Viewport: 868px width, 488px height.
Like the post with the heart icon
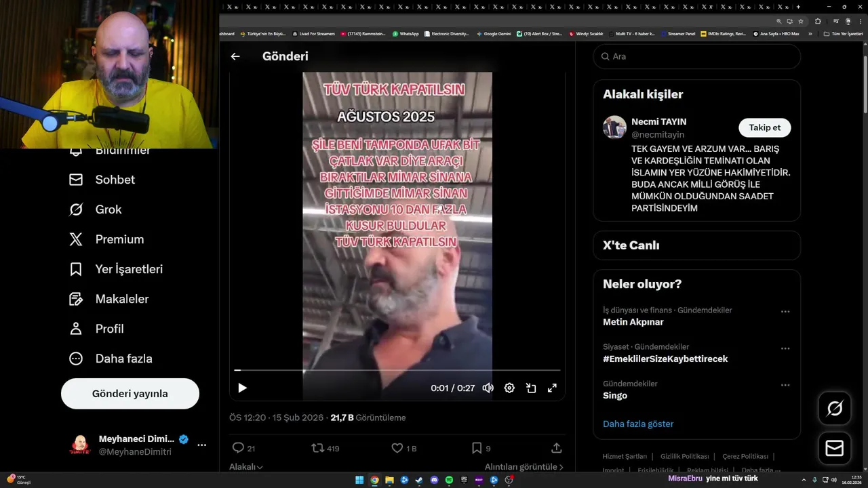404,448
